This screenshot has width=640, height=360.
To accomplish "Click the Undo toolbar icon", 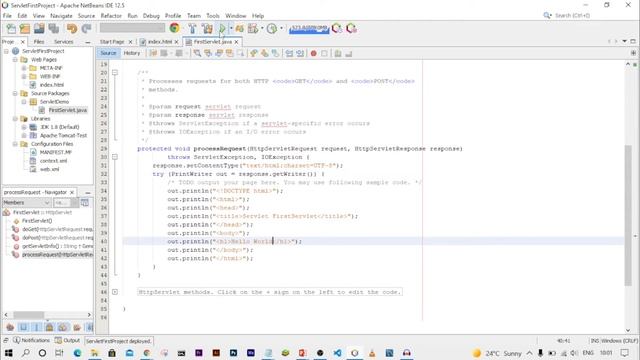I will point(72,29).
